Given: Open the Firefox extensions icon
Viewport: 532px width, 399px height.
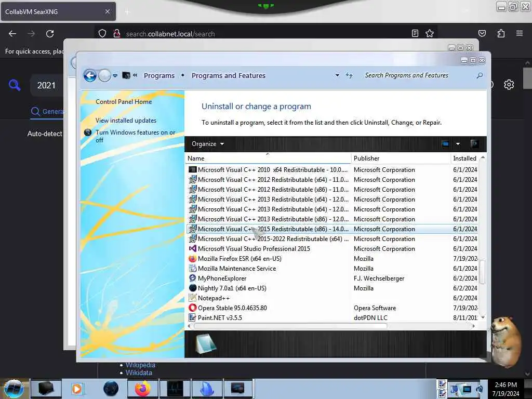Looking at the screenshot, I should click(x=501, y=33).
